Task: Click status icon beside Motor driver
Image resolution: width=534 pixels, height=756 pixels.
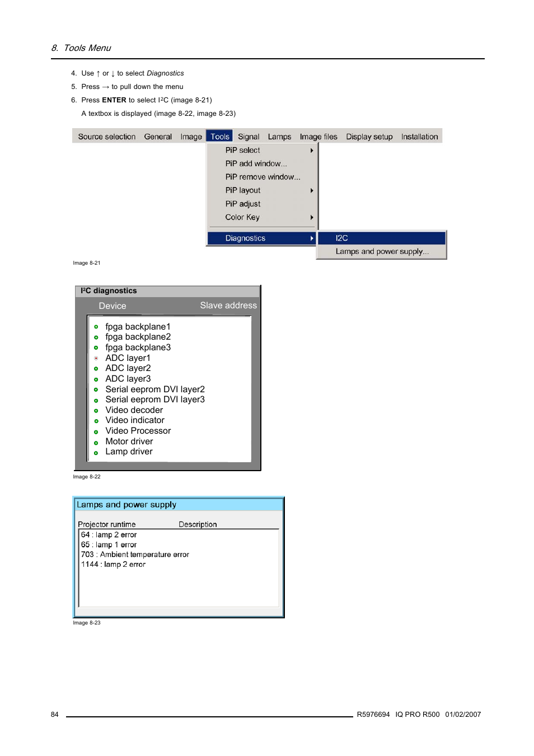Action: (96, 443)
